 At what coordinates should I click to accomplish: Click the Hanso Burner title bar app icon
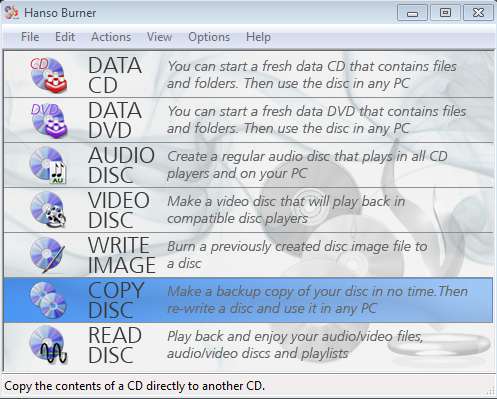[x=11, y=12]
